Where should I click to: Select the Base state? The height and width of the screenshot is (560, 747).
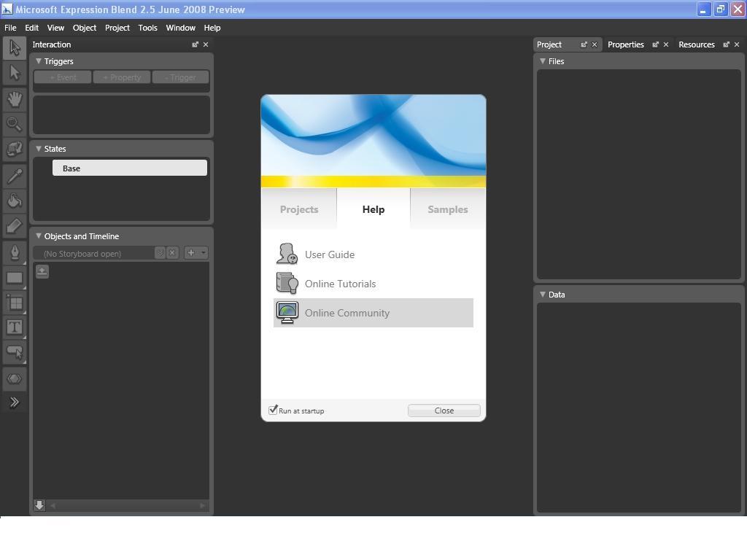click(x=130, y=168)
